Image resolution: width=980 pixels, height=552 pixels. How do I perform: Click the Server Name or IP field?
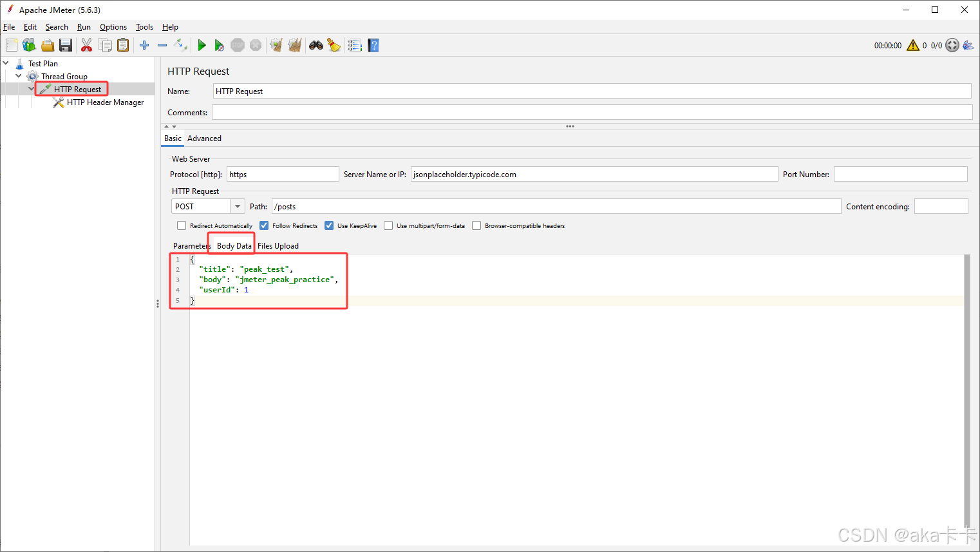pyautogui.click(x=594, y=174)
